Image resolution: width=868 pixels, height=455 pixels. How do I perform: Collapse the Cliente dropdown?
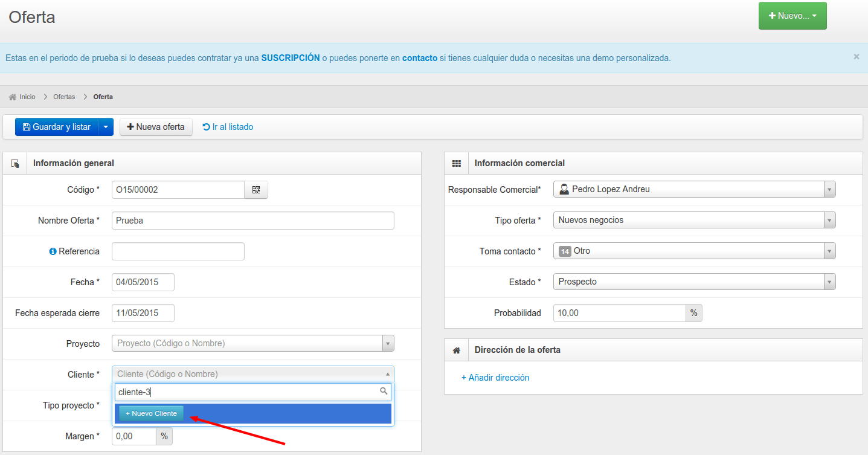(387, 374)
